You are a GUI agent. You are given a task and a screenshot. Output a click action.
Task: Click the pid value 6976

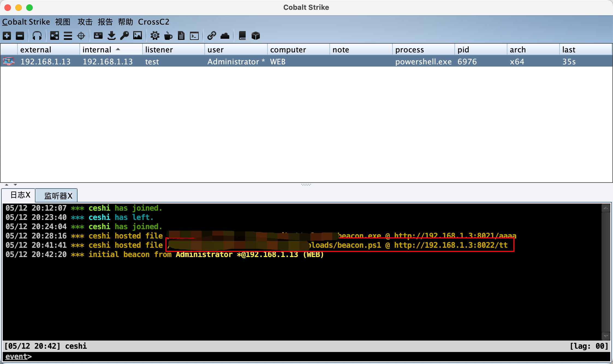(x=467, y=62)
